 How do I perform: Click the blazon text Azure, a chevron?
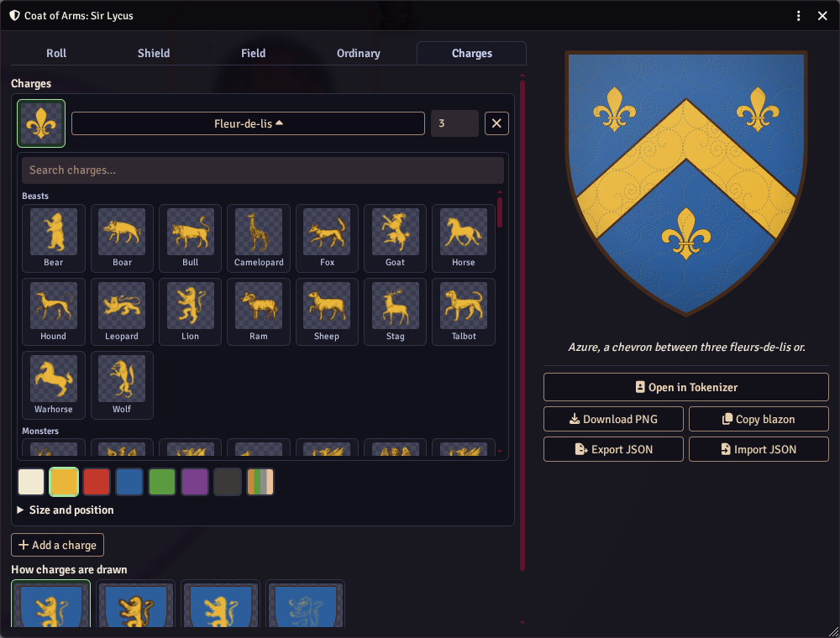pos(685,347)
